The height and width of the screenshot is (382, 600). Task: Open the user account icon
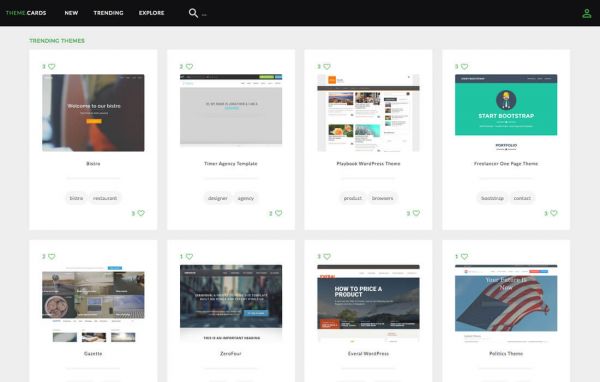click(586, 13)
